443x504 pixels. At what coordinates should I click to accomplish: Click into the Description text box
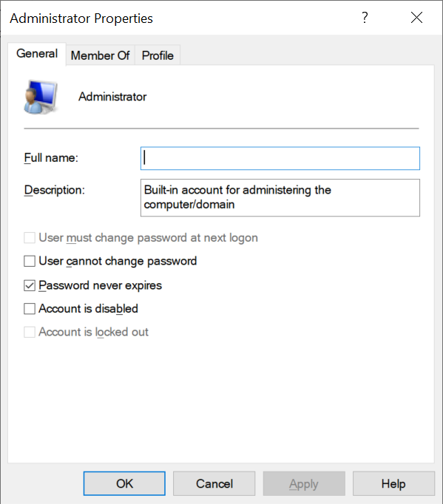[280, 197]
